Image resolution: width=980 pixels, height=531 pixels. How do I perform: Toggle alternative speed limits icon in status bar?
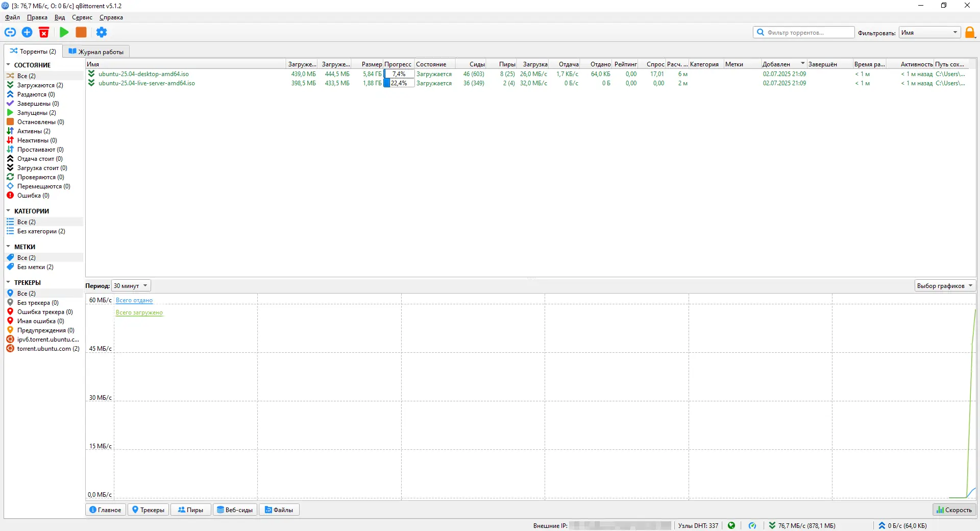click(752, 525)
